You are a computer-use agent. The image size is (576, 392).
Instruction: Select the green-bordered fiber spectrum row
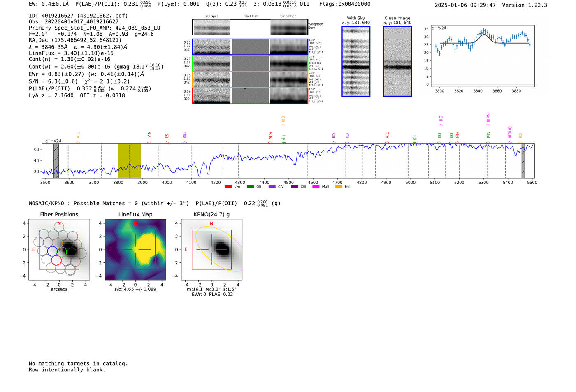pos(250,63)
